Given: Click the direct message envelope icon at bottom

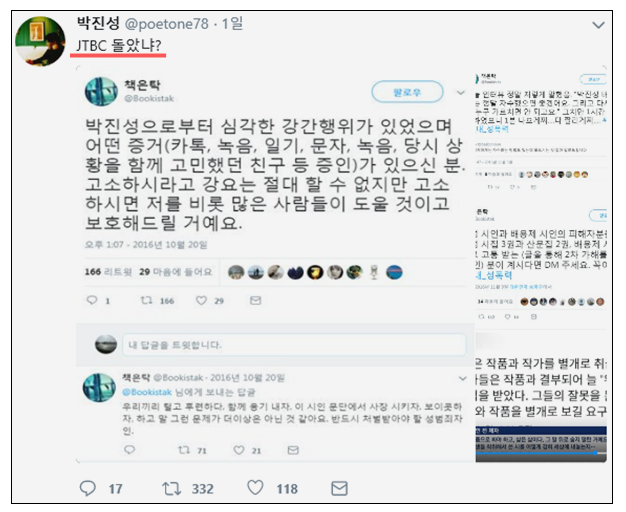Looking at the screenshot, I should (339, 488).
